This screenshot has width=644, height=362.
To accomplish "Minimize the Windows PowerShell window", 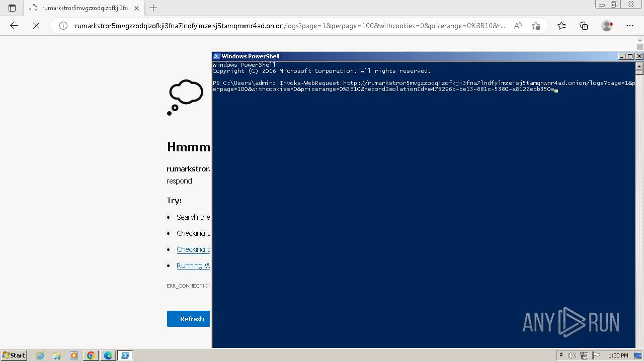I will click(622, 56).
